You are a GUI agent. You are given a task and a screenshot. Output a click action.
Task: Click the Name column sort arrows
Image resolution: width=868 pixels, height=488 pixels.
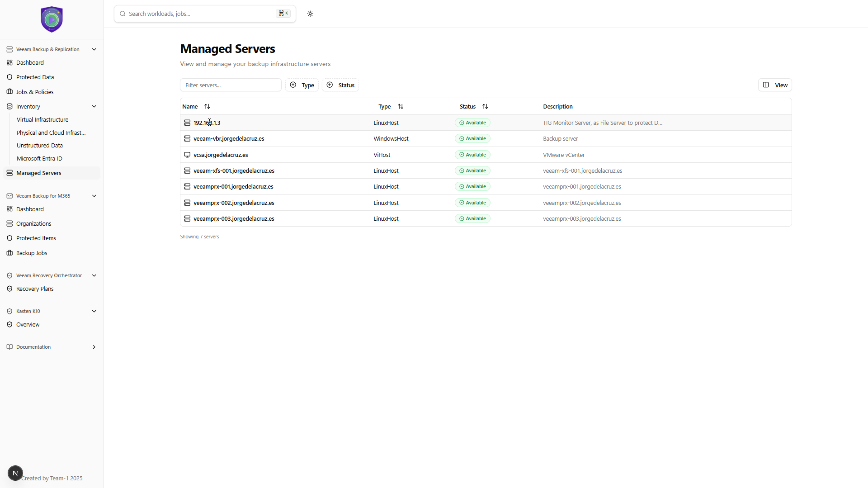tap(207, 107)
